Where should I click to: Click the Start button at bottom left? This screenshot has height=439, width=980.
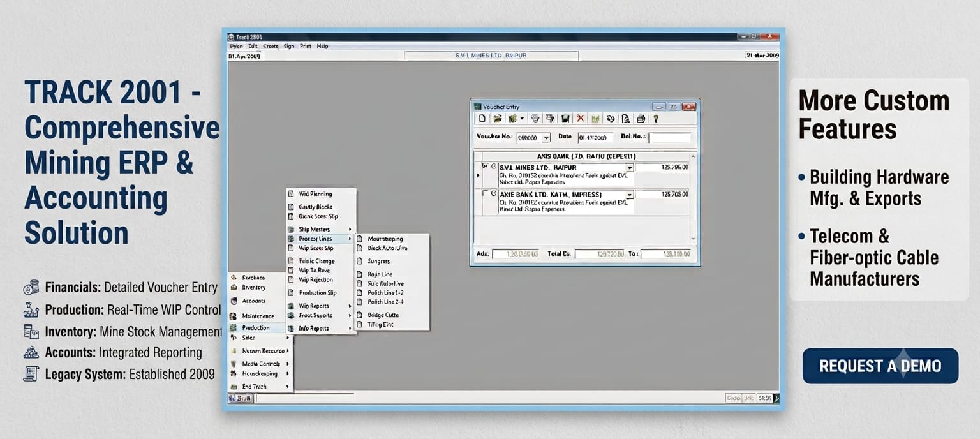point(241,398)
